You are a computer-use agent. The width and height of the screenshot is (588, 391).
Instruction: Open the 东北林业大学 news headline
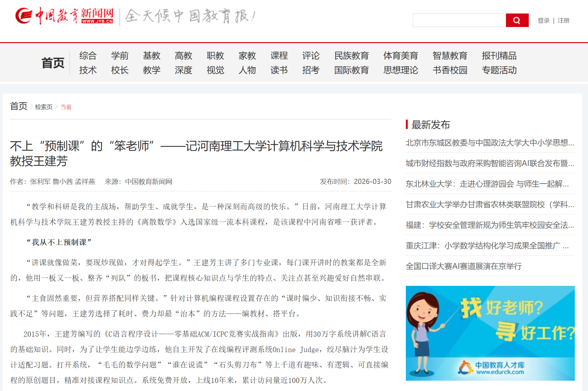(x=487, y=184)
